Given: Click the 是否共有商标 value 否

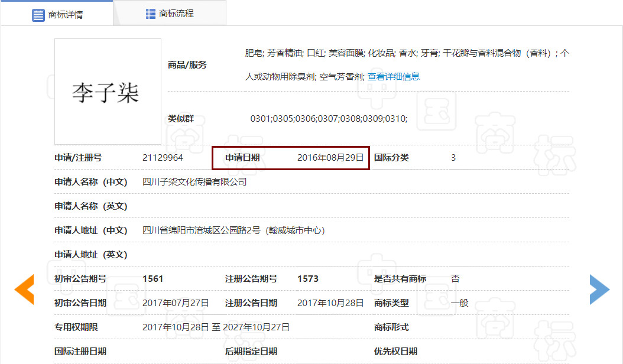Looking at the screenshot, I should click(x=455, y=278).
